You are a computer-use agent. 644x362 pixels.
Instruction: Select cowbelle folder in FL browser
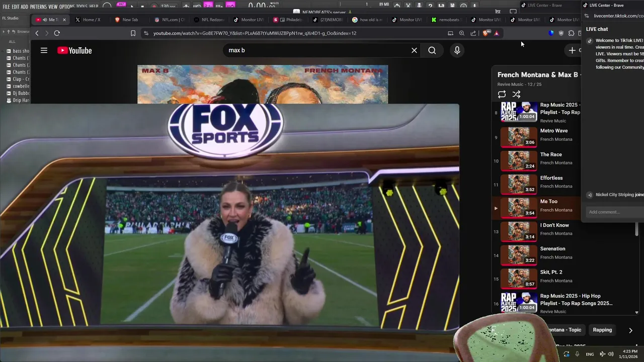[x=18, y=86]
